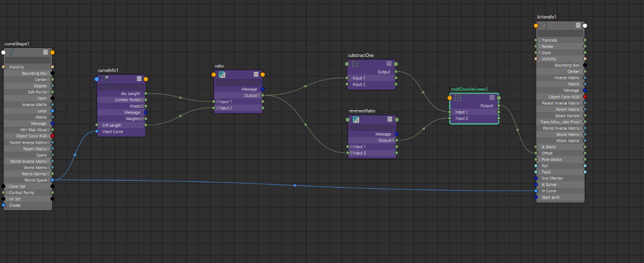644x263 pixels.
Task: Click the curveShape1 node type icon
Action: click(x=12, y=52)
